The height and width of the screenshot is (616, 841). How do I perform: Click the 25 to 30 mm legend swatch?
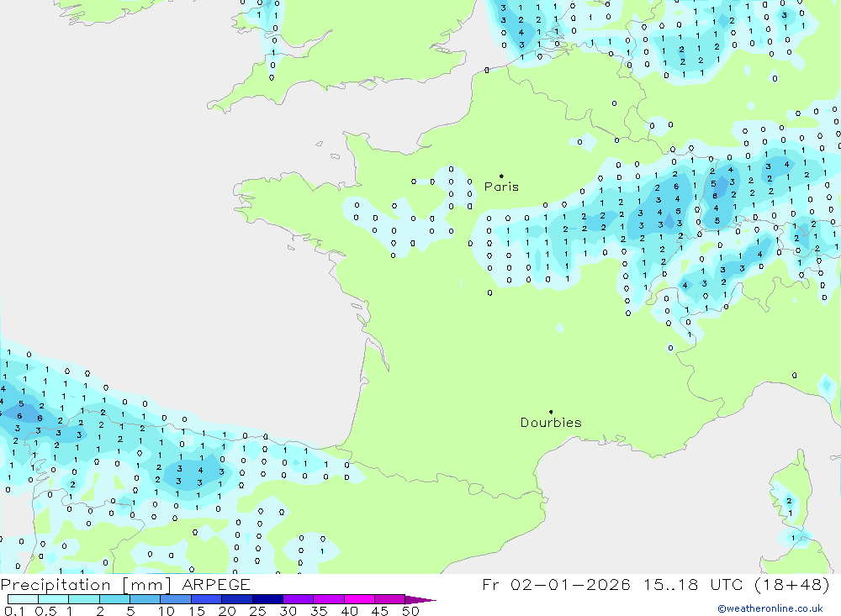click(x=267, y=599)
